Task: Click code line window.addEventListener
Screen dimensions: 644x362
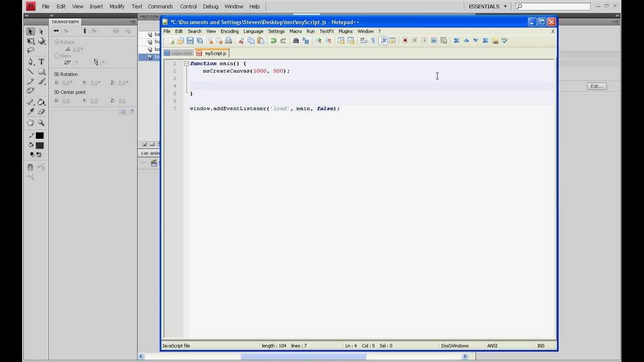Action: (265, 109)
